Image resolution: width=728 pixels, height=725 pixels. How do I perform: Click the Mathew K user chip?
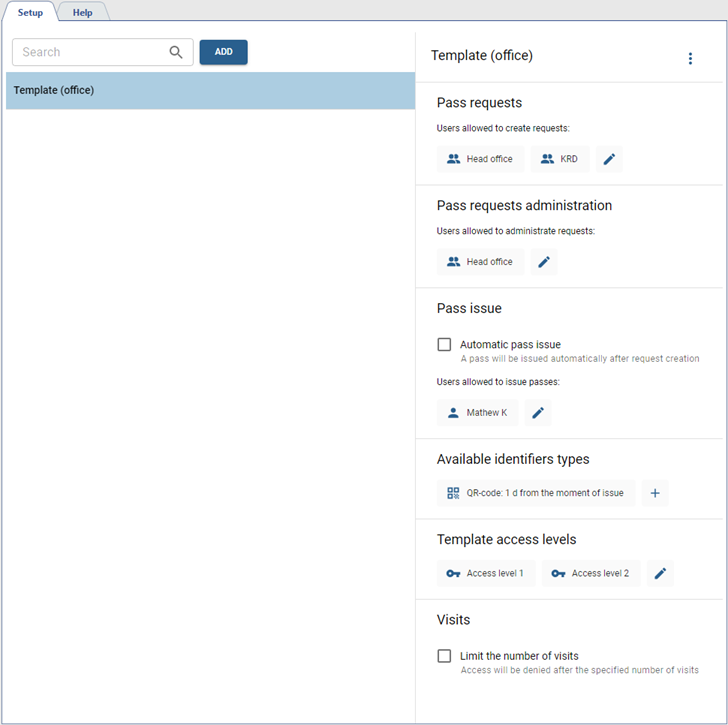477,413
